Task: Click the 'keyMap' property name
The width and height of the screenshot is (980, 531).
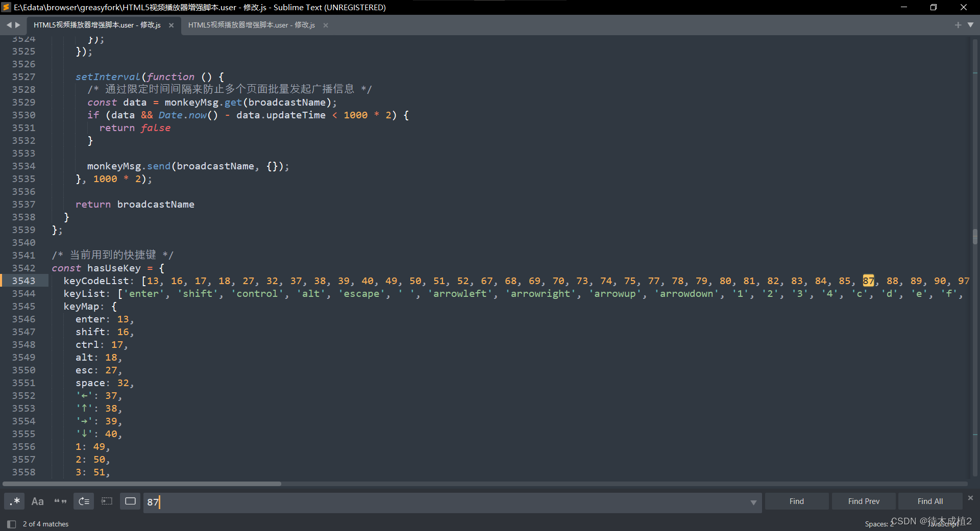Action: click(x=81, y=306)
